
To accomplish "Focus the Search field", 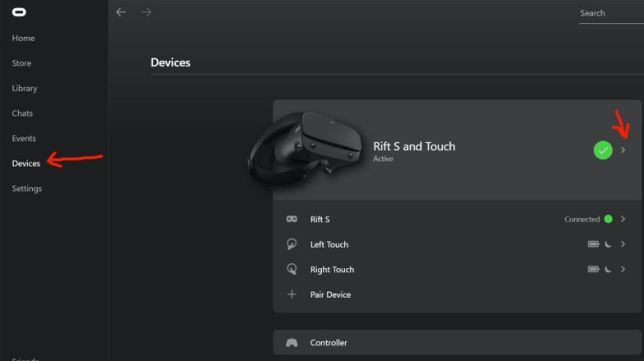I will click(x=611, y=13).
